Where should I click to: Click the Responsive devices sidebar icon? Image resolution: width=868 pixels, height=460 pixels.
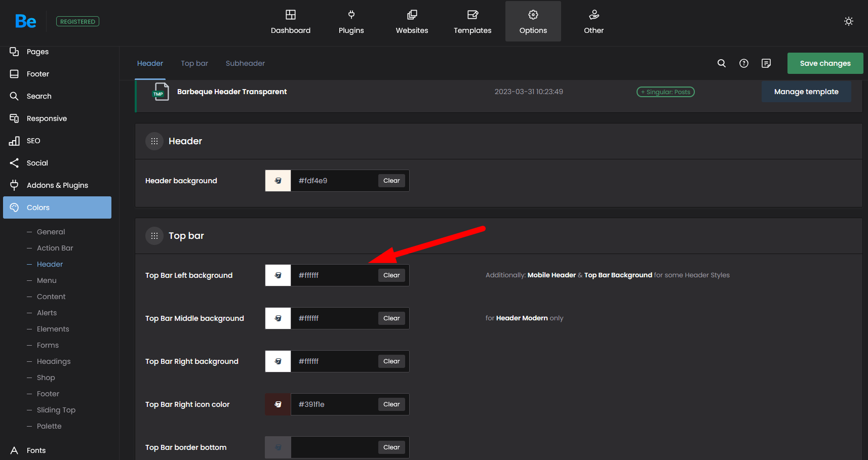[x=14, y=118]
